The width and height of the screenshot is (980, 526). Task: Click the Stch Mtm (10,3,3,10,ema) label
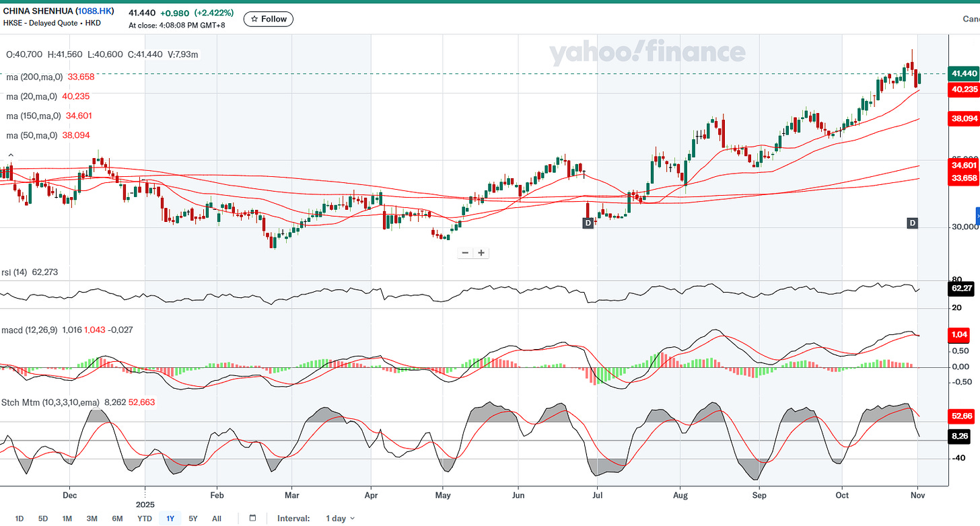click(x=50, y=402)
